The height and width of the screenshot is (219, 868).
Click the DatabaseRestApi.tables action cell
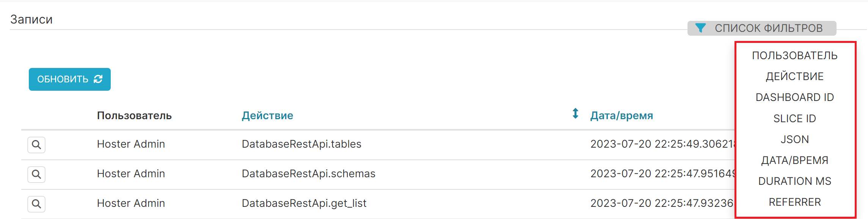coord(301,144)
